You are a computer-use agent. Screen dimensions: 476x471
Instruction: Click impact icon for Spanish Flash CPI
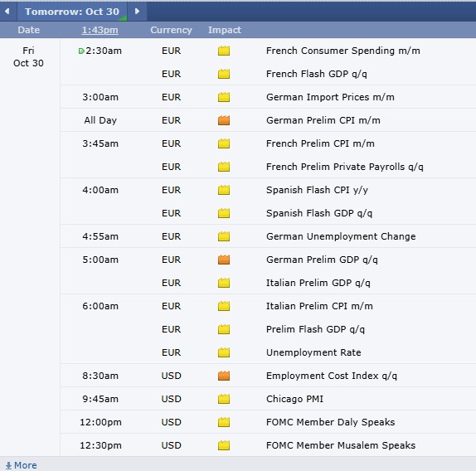click(224, 190)
